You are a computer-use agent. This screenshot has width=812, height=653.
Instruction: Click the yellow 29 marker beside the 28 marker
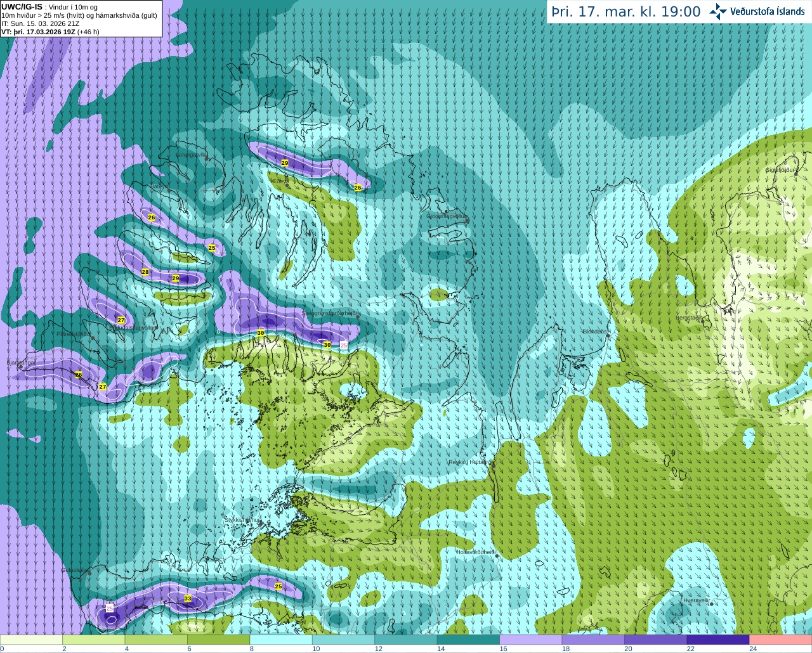point(176,278)
